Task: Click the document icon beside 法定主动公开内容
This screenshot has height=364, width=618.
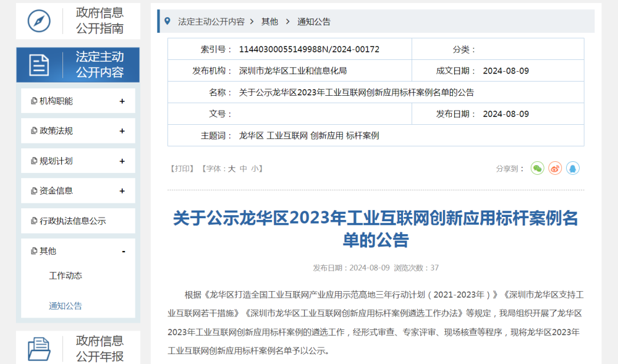Action: pyautogui.click(x=39, y=65)
